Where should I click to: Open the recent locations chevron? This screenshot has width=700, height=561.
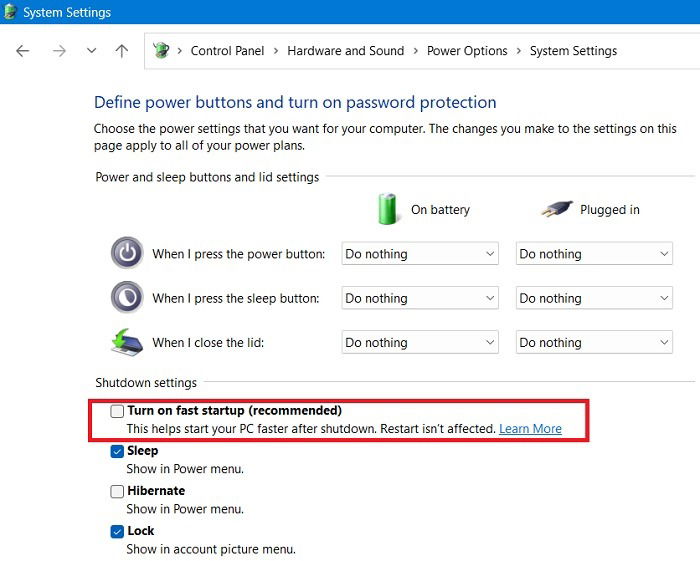(x=91, y=51)
